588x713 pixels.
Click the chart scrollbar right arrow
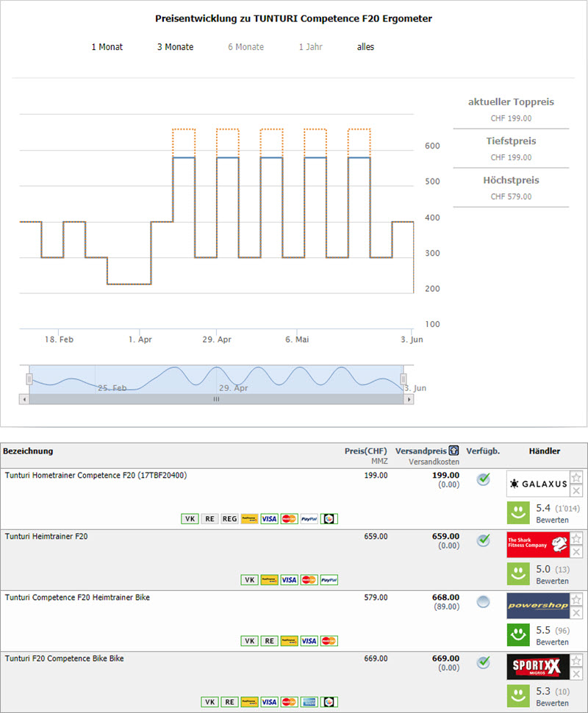click(x=408, y=399)
